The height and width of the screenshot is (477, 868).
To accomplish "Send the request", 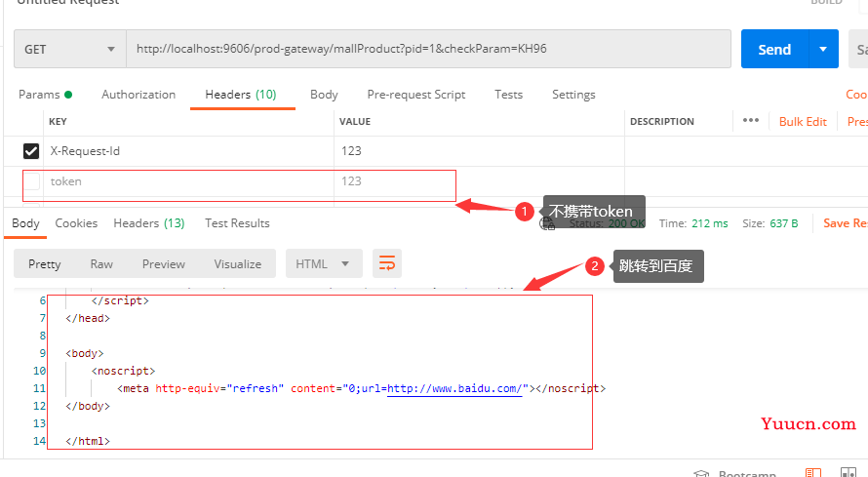I will point(774,49).
